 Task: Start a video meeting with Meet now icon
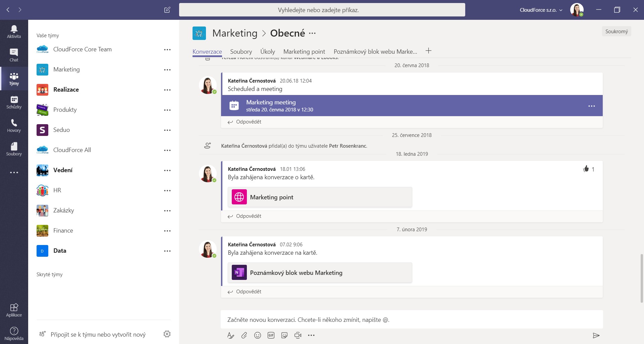pos(298,335)
